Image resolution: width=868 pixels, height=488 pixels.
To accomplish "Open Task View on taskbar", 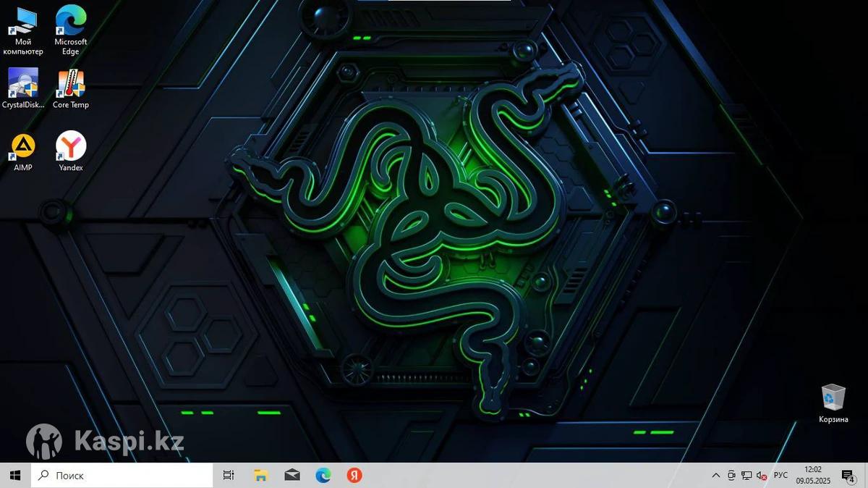I will pos(229,475).
